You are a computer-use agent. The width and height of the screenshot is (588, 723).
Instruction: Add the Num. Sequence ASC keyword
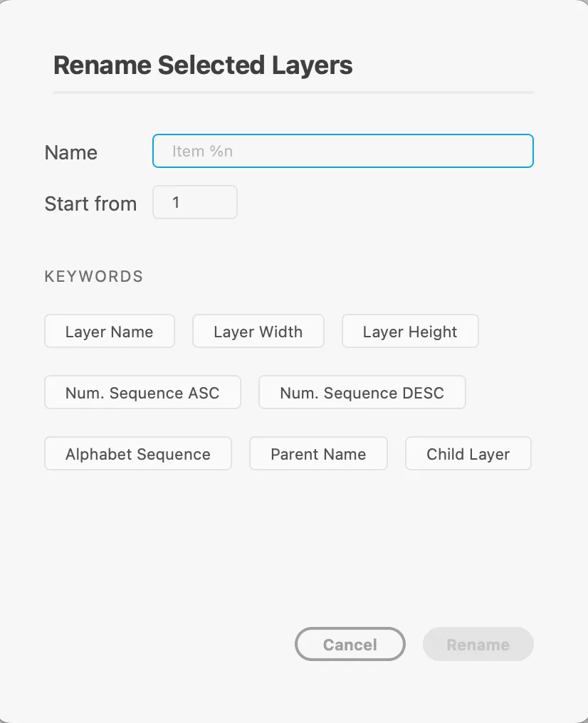point(142,392)
